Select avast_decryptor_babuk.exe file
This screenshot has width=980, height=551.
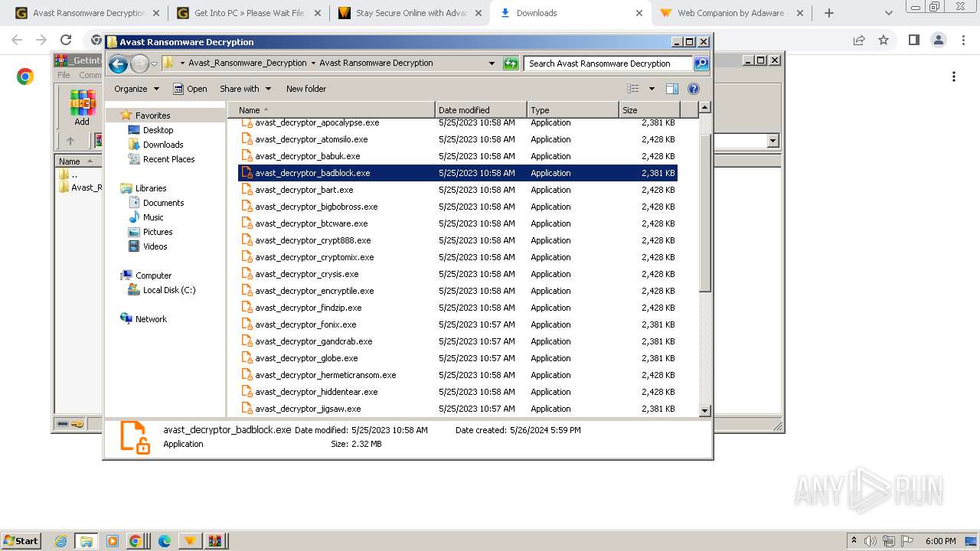[458, 156]
